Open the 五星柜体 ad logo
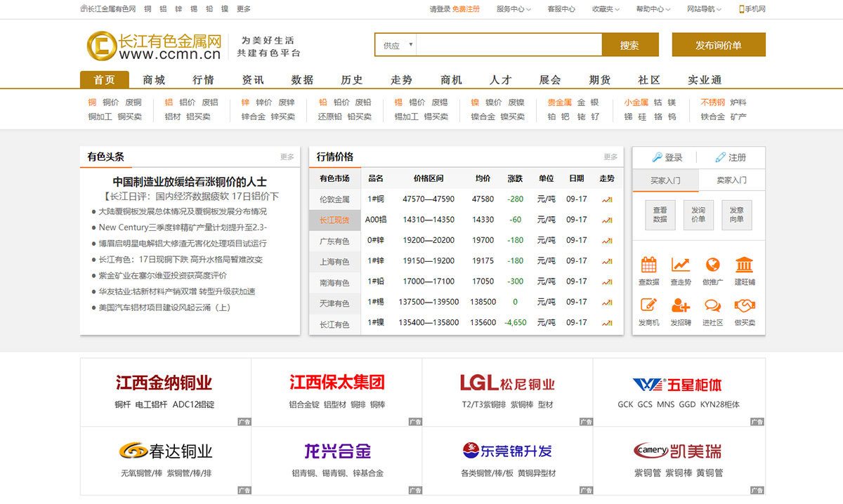 click(x=677, y=385)
